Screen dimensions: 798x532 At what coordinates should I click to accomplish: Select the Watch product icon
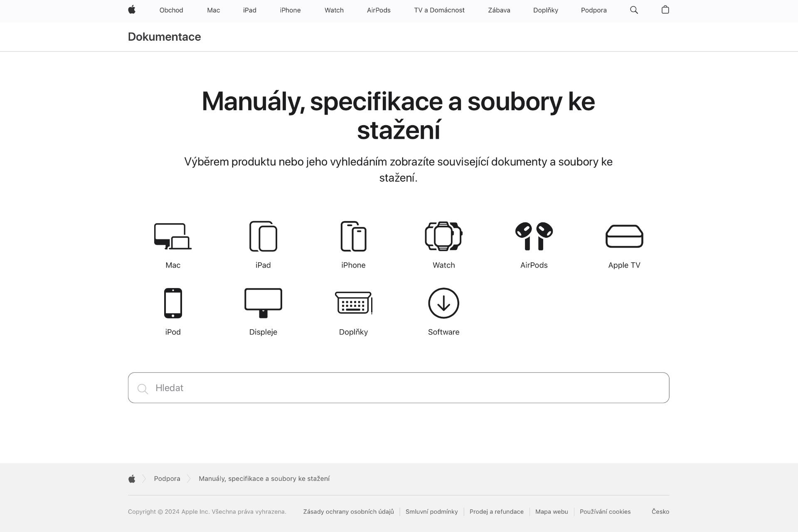(x=443, y=236)
